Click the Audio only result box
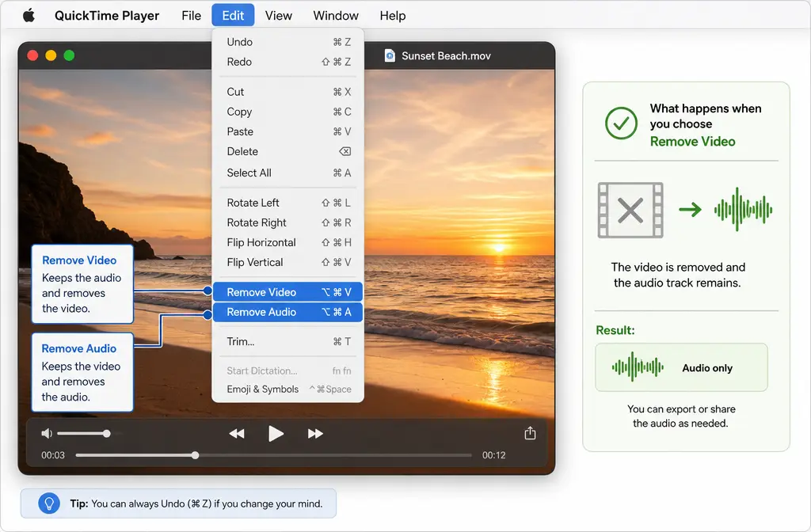 (x=681, y=367)
